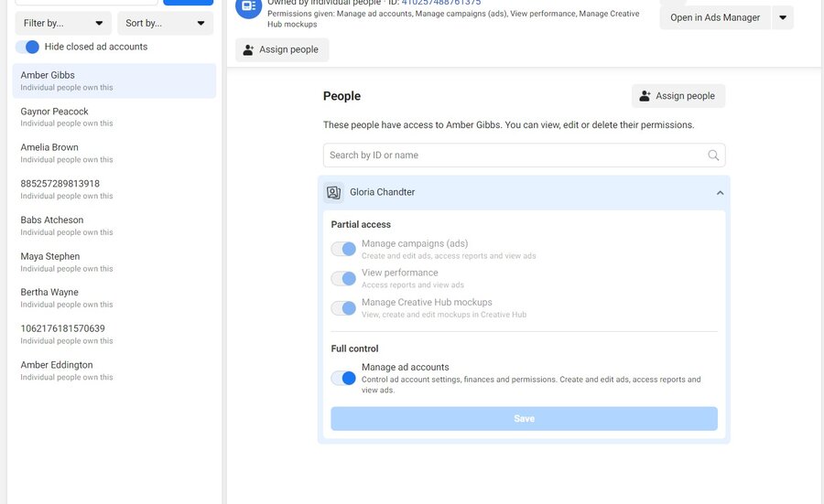
Task: Click the Search by ID or name field
Action: 513,155
